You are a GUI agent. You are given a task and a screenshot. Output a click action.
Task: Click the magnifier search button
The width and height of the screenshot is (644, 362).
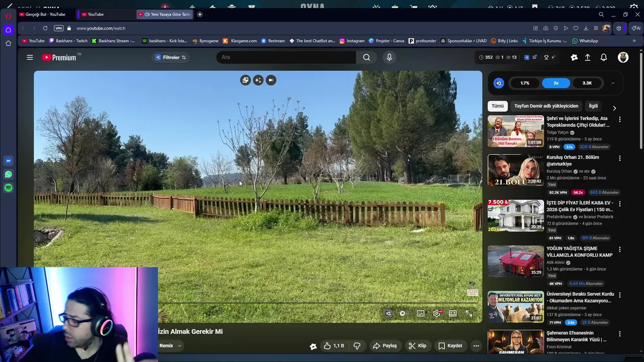tap(367, 57)
